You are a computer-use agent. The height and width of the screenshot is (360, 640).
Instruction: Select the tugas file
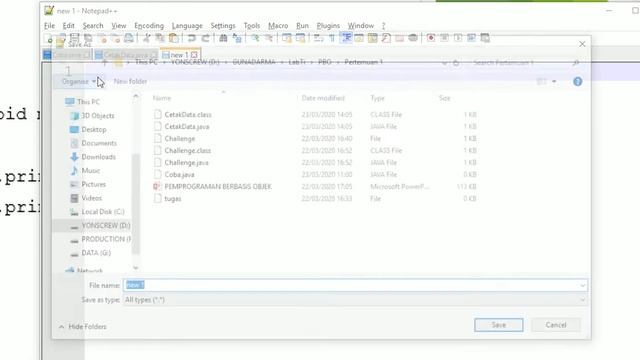[x=173, y=199]
